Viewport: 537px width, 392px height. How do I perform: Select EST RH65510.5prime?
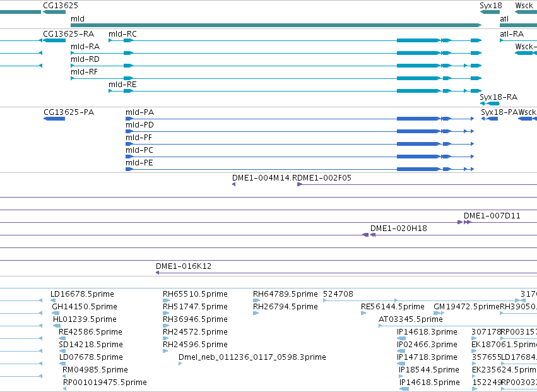(x=195, y=294)
